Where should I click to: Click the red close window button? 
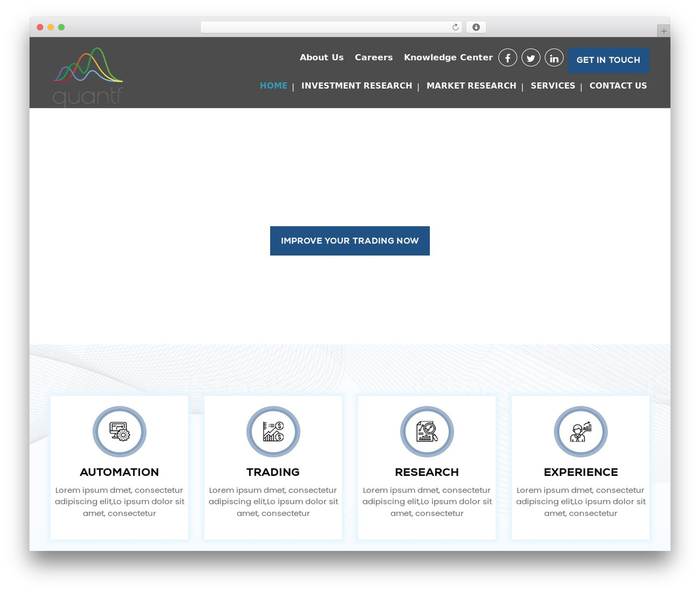click(40, 27)
